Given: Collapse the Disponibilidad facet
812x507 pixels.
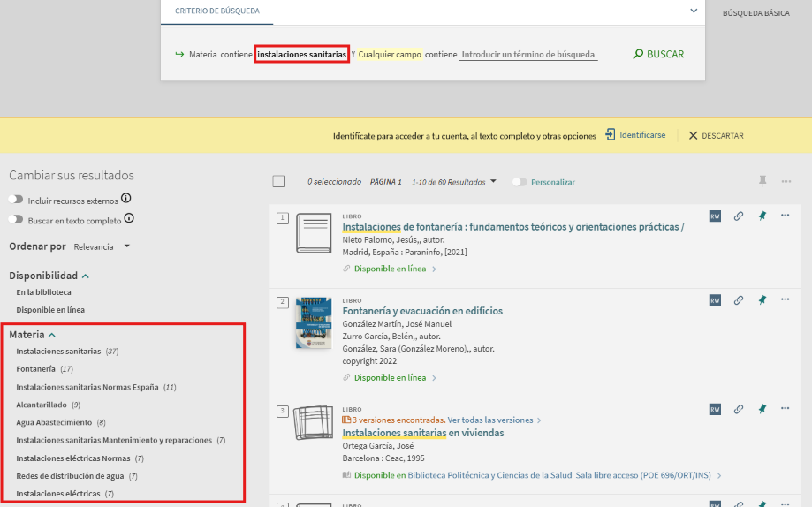Looking at the screenshot, I should tap(86, 276).
